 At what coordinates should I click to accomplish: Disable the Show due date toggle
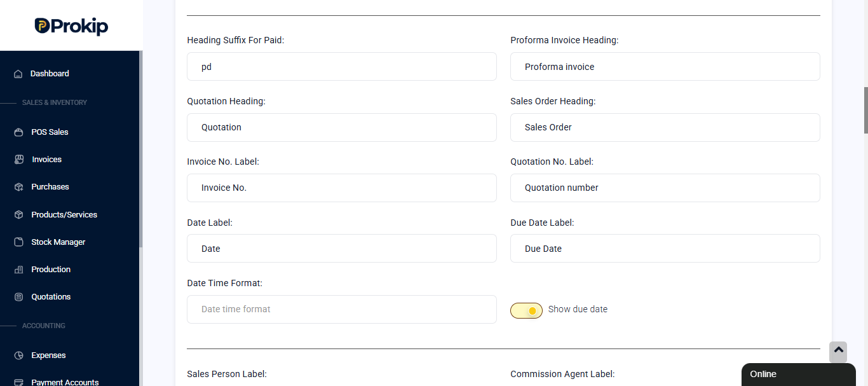pyautogui.click(x=526, y=310)
